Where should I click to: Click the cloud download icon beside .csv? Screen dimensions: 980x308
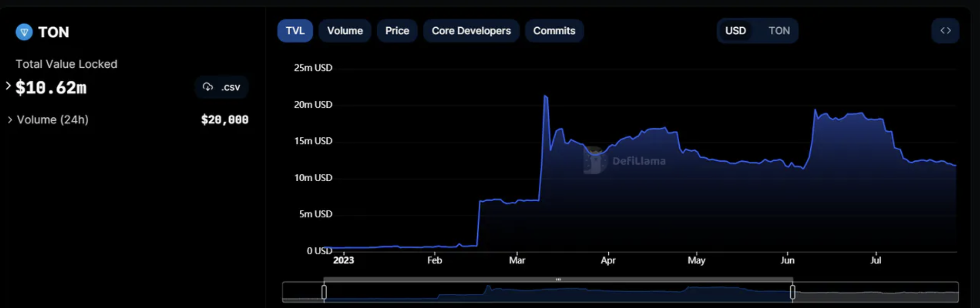pyautogui.click(x=208, y=87)
